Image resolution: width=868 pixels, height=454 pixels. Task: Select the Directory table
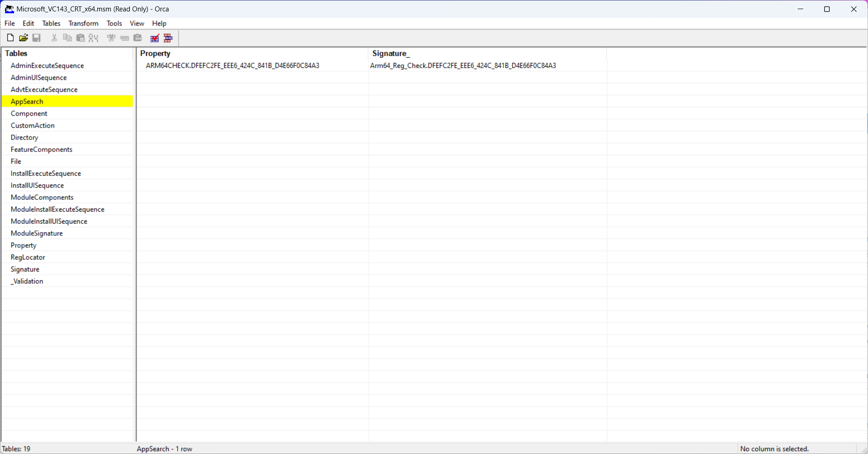pyautogui.click(x=68, y=137)
